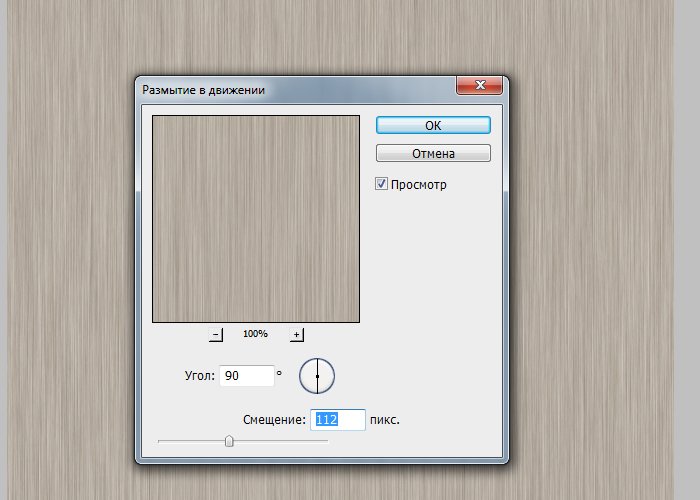Toggle the Просмотр preview checkbox
This screenshot has width=700, height=500.
[381, 184]
